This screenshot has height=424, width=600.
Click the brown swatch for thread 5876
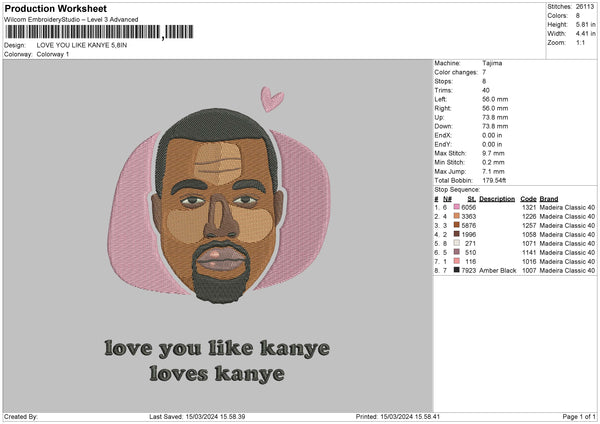click(x=456, y=225)
